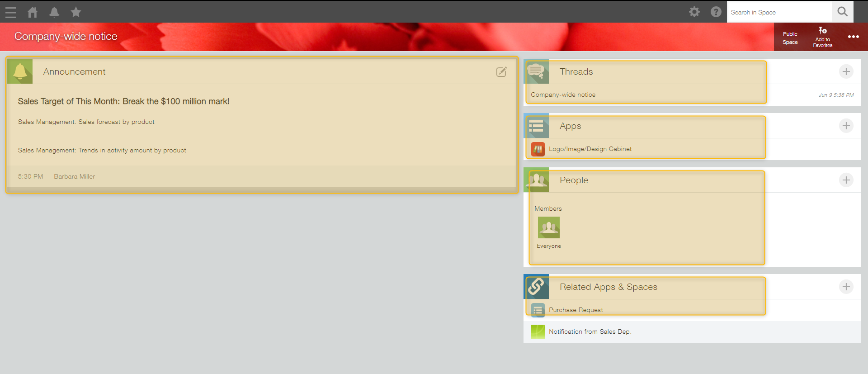Screen dimensions: 868x374
Task: Open the Purchase Request app link
Action: click(x=576, y=310)
